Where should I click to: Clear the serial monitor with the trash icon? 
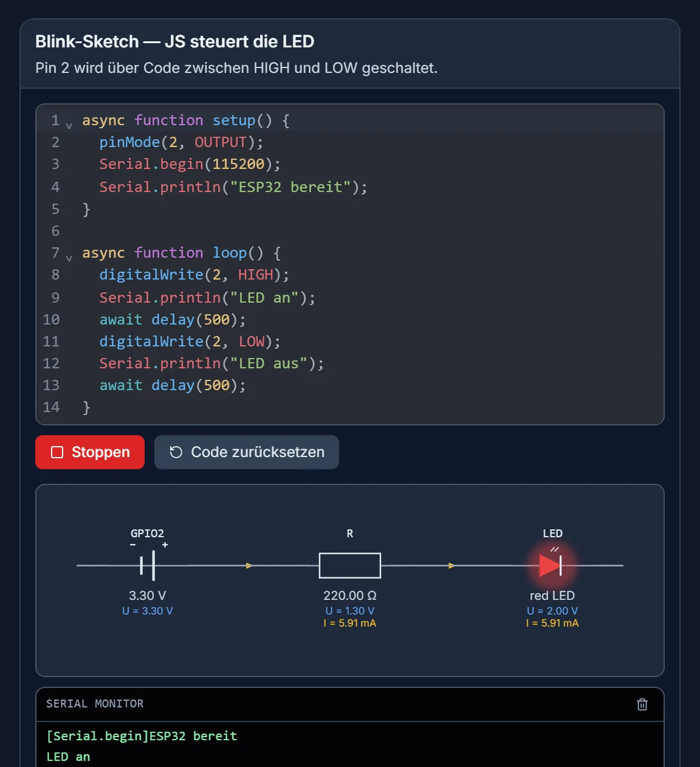[642, 704]
